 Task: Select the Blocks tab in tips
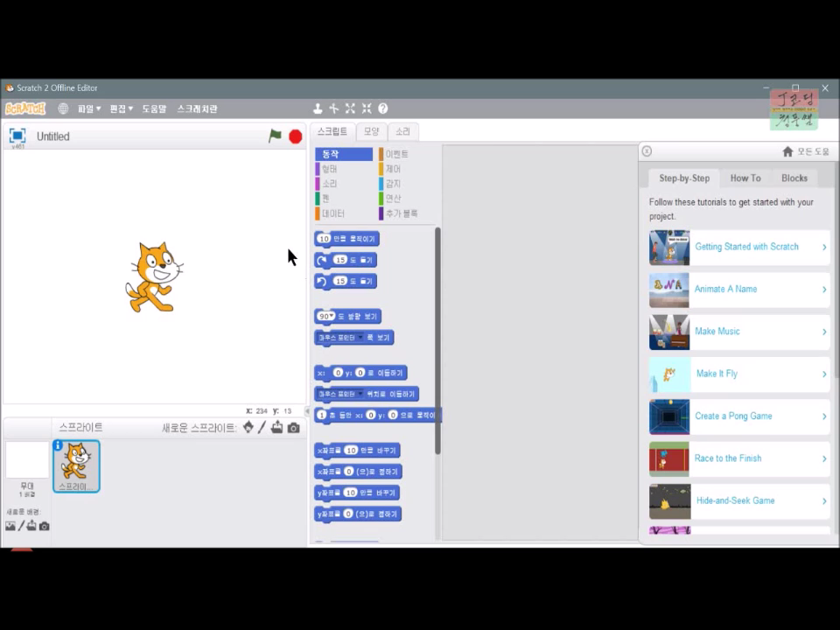[794, 178]
